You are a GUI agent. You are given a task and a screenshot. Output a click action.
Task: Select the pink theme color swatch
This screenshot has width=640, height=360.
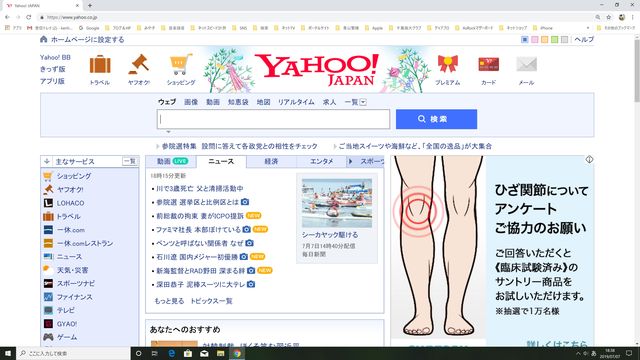535,40
